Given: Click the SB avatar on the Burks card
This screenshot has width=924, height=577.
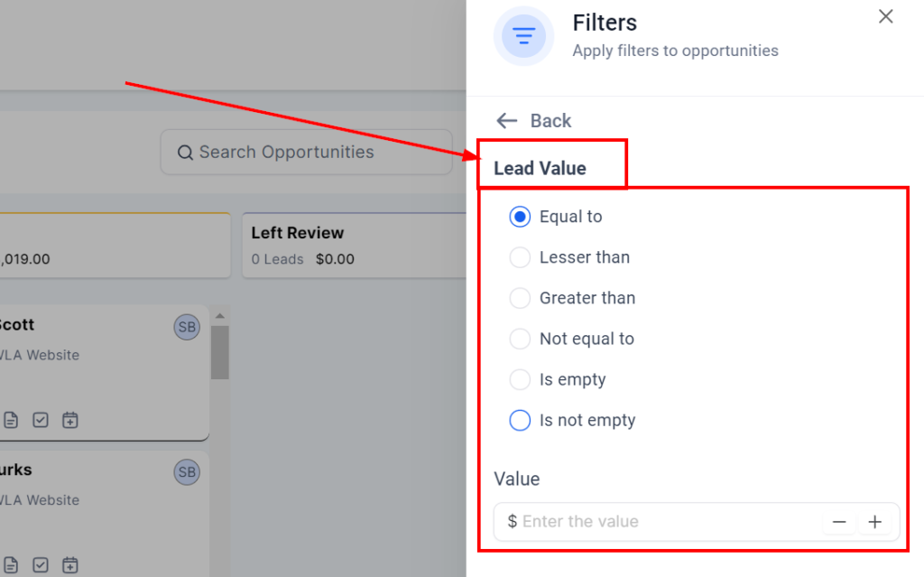Looking at the screenshot, I should [187, 472].
